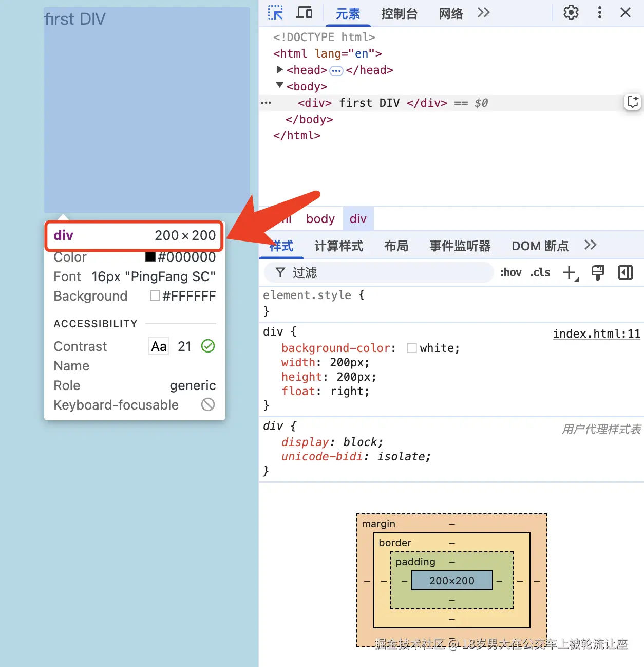The height and width of the screenshot is (667, 644).
Task: Open the 事件监听器 tab
Action: pos(460,246)
